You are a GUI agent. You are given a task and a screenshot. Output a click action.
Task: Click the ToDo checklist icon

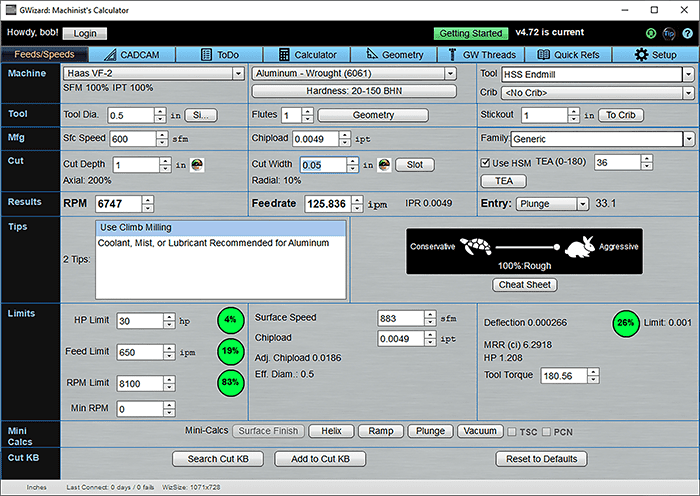(x=206, y=55)
